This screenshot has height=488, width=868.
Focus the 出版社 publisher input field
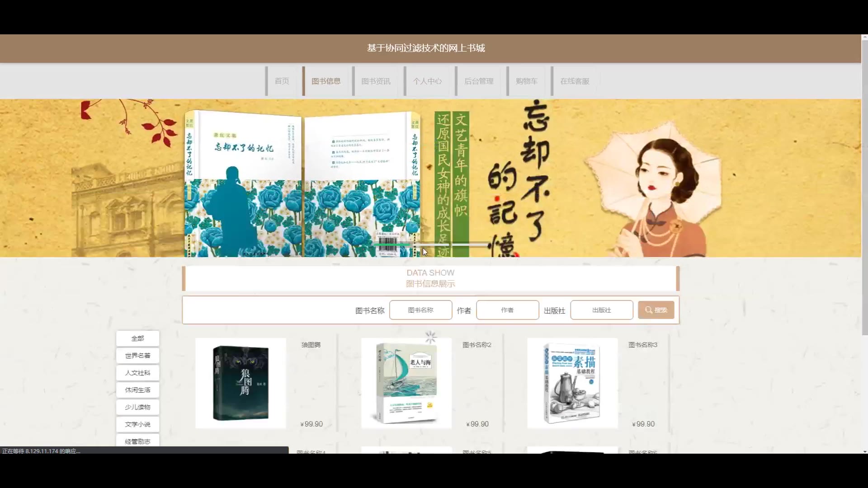tap(601, 310)
